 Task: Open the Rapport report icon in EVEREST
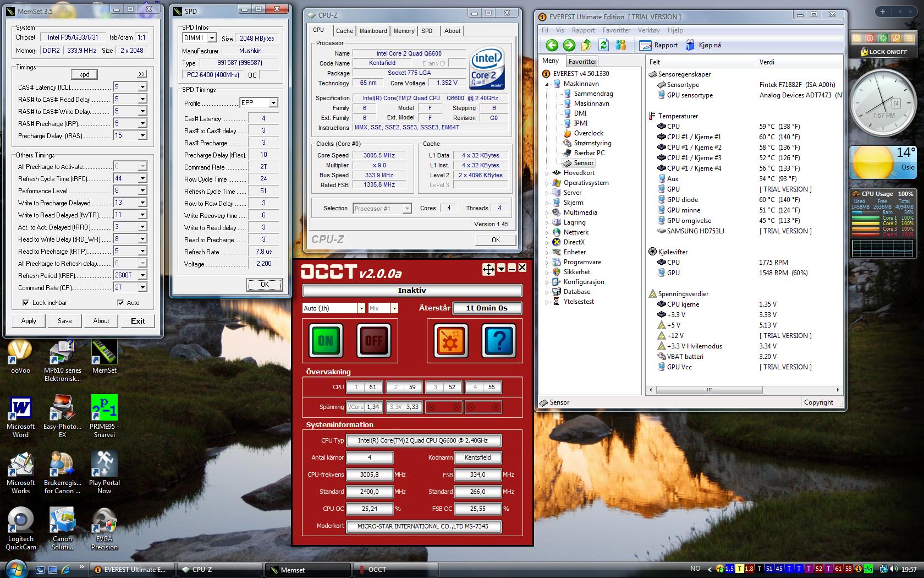pyautogui.click(x=658, y=45)
